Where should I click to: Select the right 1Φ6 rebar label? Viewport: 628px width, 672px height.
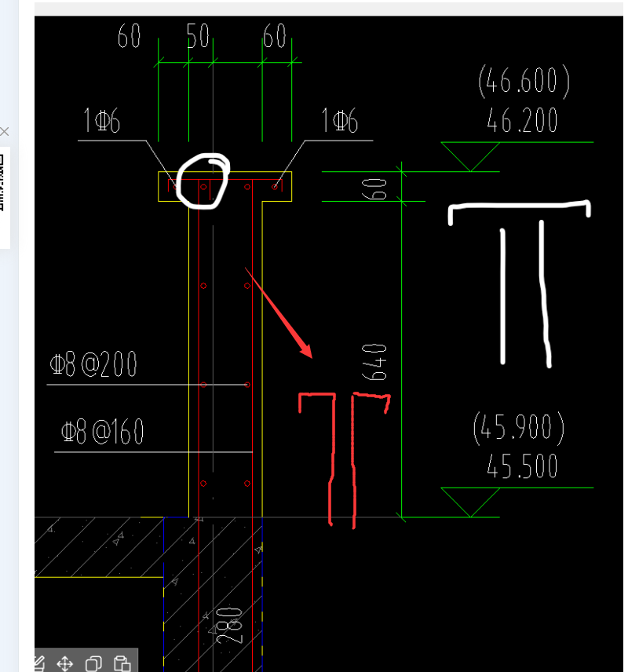tap(339, 122)
